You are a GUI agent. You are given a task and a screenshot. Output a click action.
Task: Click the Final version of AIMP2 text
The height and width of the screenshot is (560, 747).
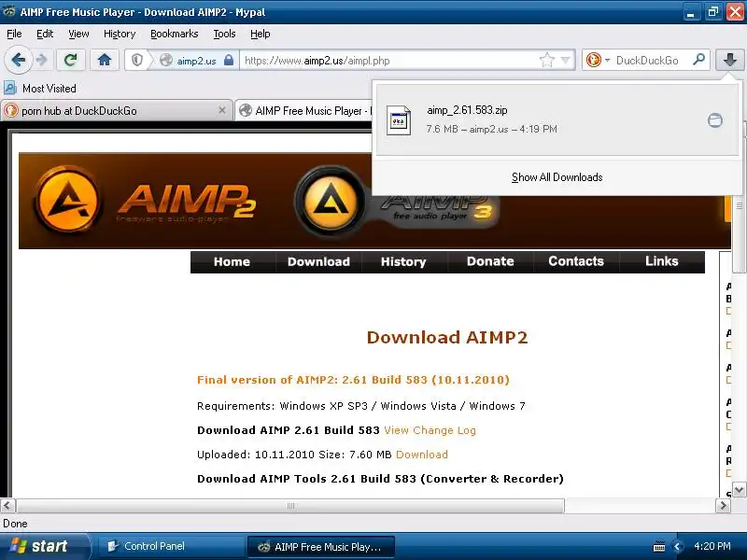[x=353, y=380]
